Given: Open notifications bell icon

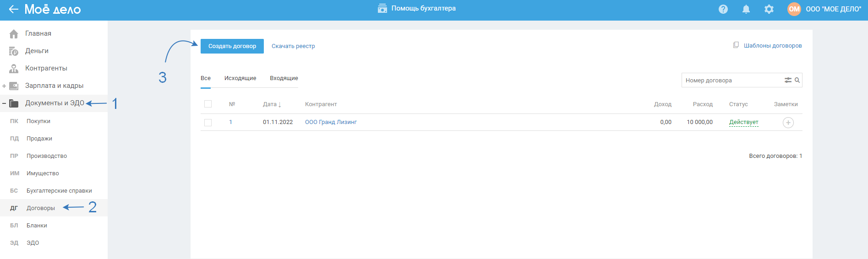Looking at the screenshot, I should pos(746,9).
